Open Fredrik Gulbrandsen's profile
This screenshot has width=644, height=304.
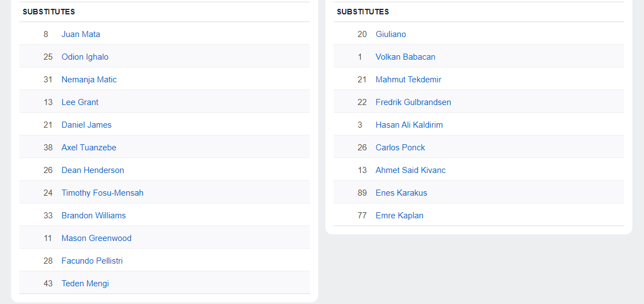[x=413, y=102]
